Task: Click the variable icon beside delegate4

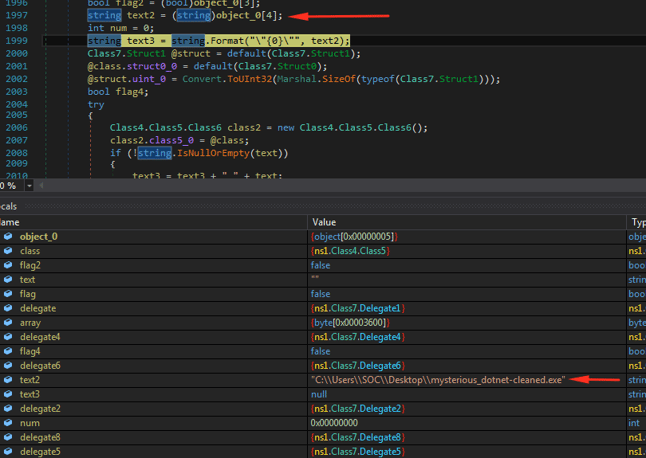Action: point(8,337)
